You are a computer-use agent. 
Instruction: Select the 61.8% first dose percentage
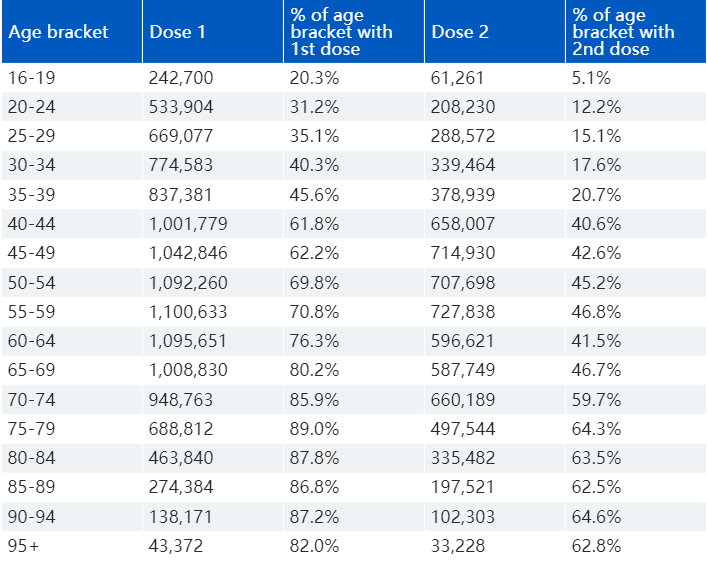(314, 224)
